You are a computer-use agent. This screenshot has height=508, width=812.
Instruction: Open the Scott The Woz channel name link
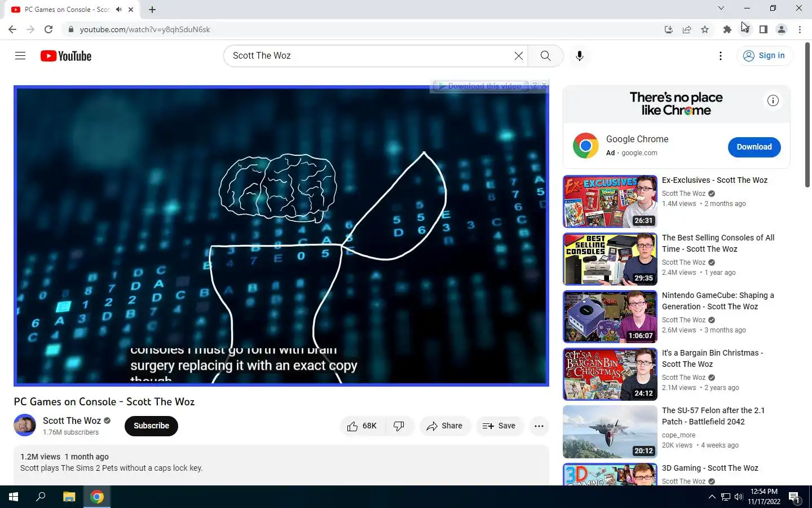coord(72,421)
